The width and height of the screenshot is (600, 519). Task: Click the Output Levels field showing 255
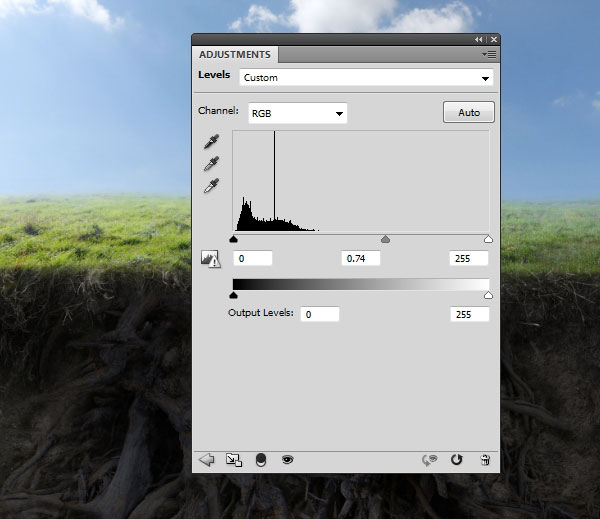470,314
